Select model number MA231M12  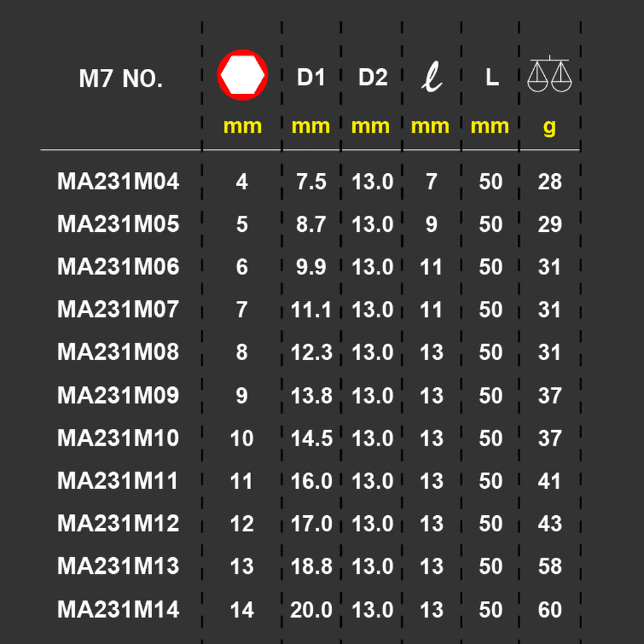pos(118,523)
